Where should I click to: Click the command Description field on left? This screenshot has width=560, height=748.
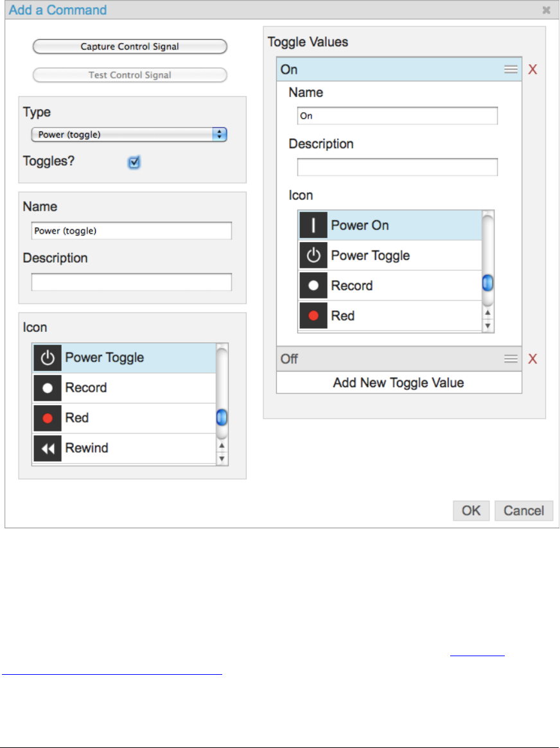click(132, 282)
